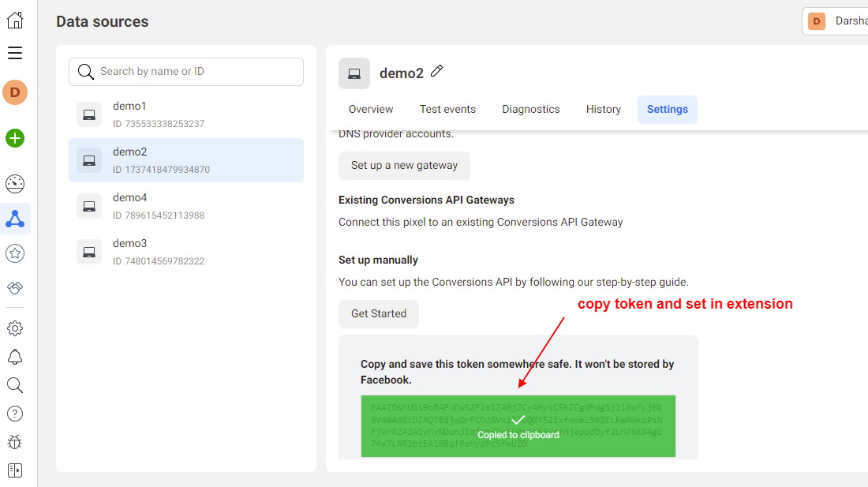Screen dimensions: 868x487
Task: Go to the home icon in sidebar
Action: point(15,21)
